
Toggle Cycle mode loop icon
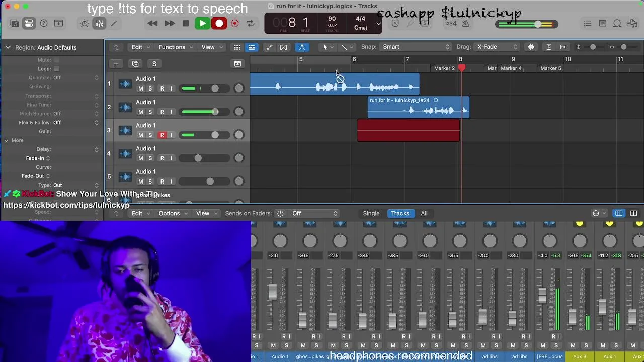pyautogui.click(x=250, y=23)
